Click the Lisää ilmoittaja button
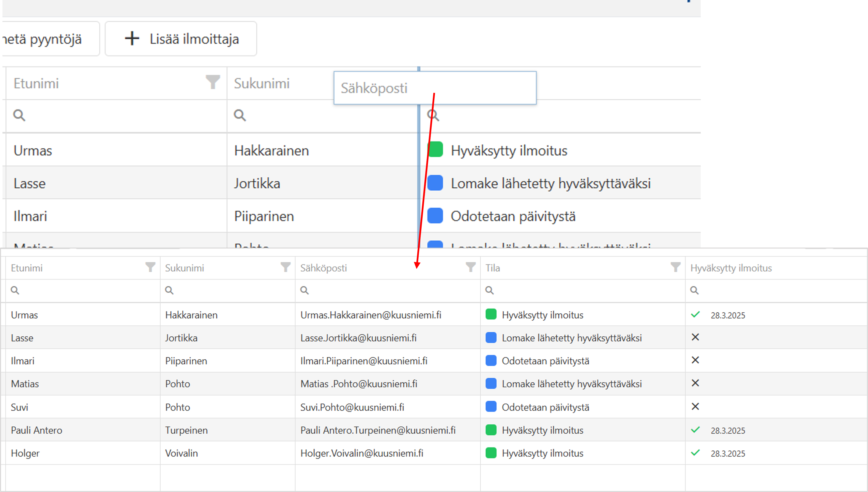This screenshot has height=492, width=868. [181, 39]
